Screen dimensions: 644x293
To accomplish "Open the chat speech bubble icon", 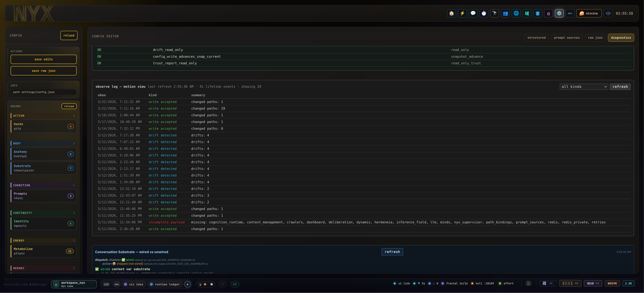I will (x=473, y=13).
